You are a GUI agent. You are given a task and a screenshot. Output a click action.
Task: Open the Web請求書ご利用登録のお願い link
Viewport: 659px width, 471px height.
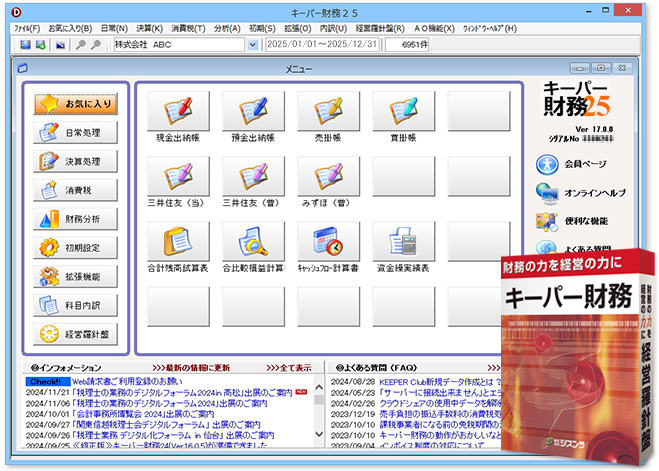[x=127, y=382]
